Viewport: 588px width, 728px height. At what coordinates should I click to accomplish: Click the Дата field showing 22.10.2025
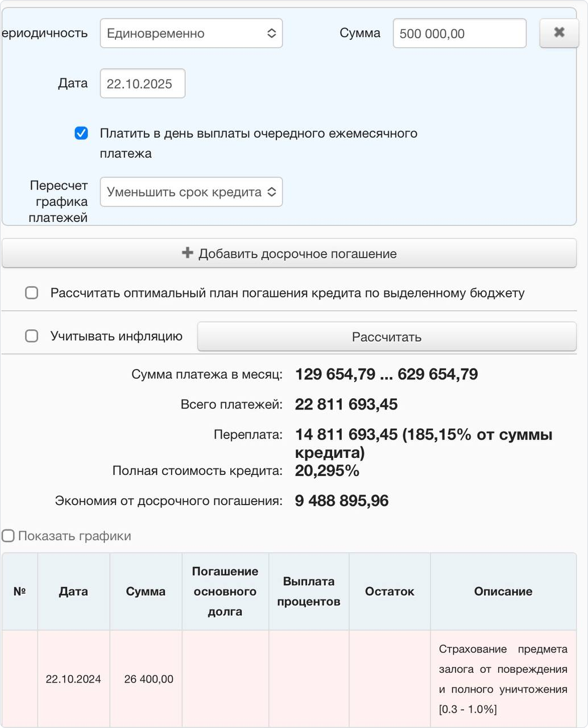tap(142, 84)
